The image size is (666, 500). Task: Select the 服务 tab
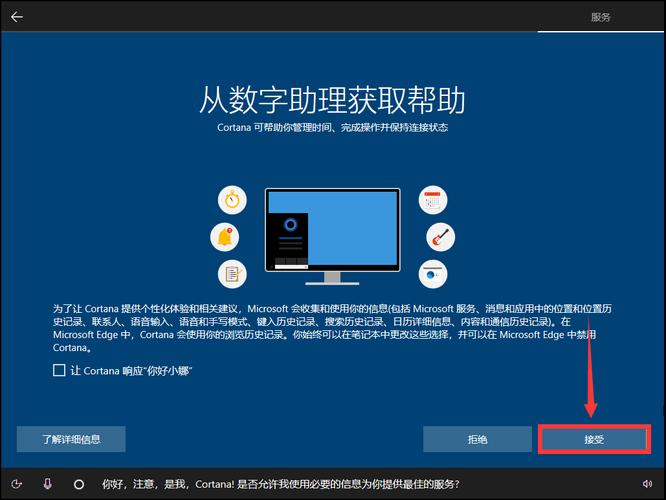(601, 17)
